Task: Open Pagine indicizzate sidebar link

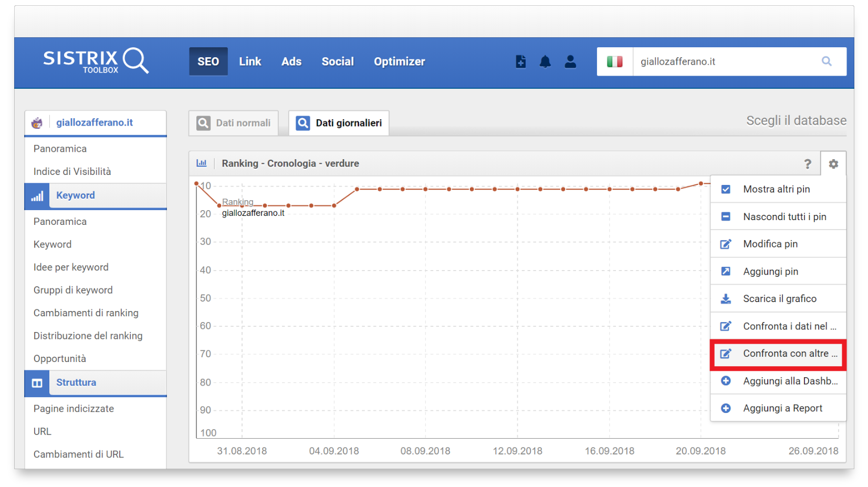Action: pyautogui.click(x=74, y=409)
